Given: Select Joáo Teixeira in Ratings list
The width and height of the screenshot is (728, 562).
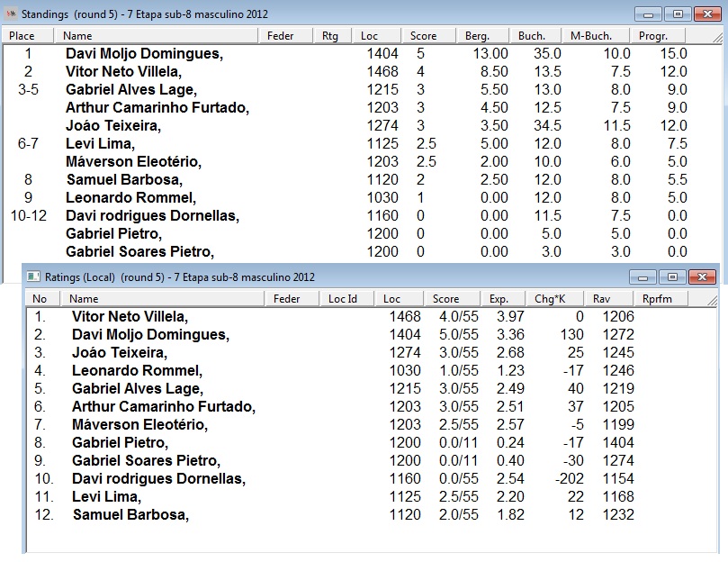Looking at the screenshot, I should coord(120,353).
